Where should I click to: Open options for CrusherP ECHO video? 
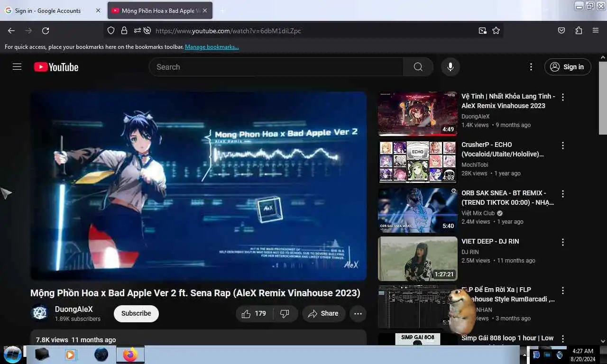(563, 145)
